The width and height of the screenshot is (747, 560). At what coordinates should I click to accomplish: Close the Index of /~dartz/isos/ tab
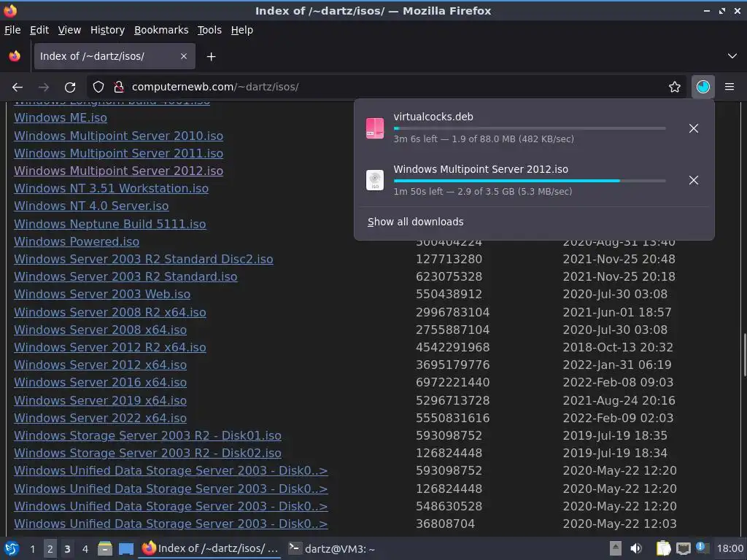pos(183,56)
